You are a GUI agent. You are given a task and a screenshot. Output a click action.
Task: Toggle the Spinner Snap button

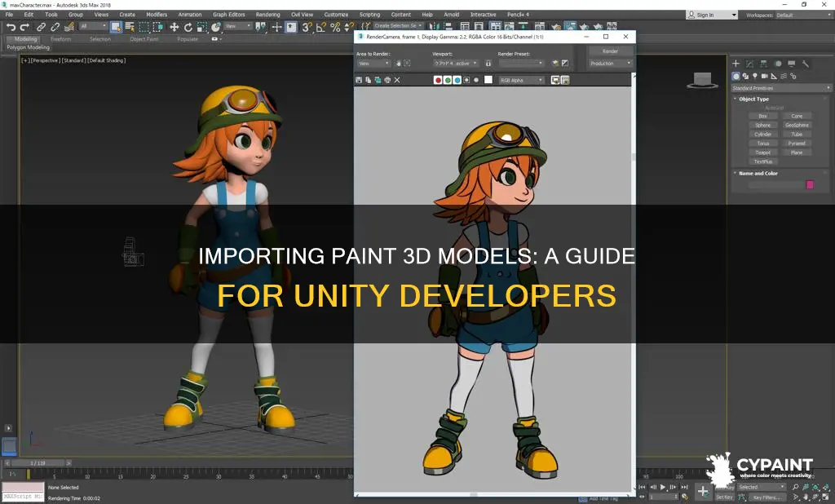(x=349, y=27)
